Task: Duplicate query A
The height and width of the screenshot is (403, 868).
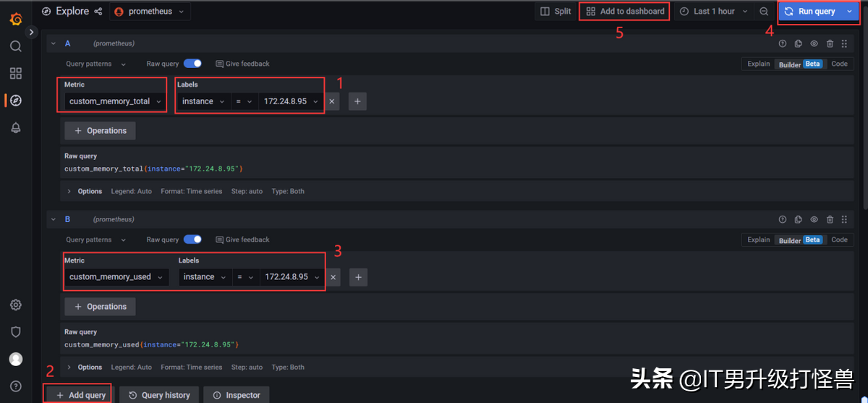Action: [798, 44]
